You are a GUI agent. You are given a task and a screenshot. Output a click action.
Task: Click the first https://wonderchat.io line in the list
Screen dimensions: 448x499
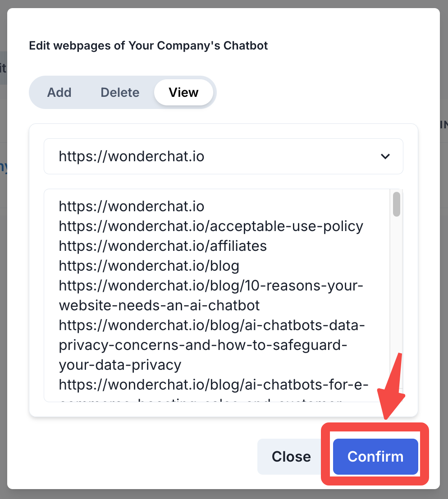(132, 207)
